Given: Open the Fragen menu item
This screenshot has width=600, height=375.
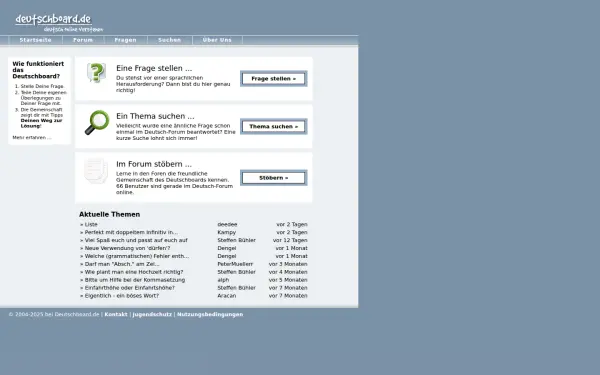Looking at the screenshot, I should coord(126,40).
